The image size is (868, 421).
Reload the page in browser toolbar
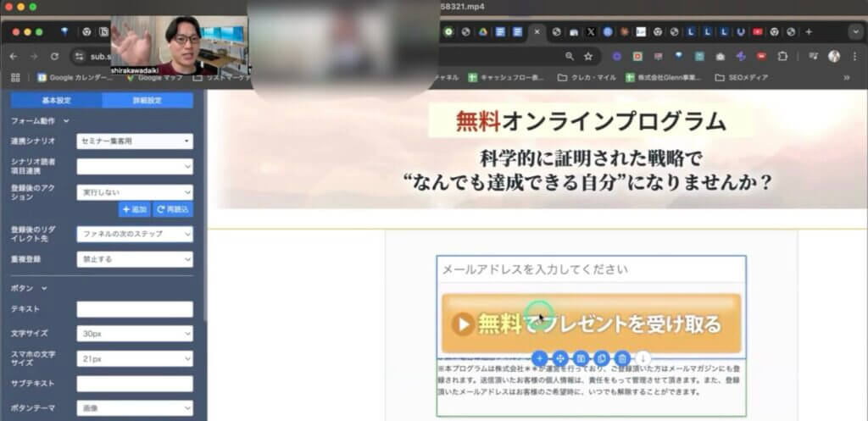tap(55, 56)
